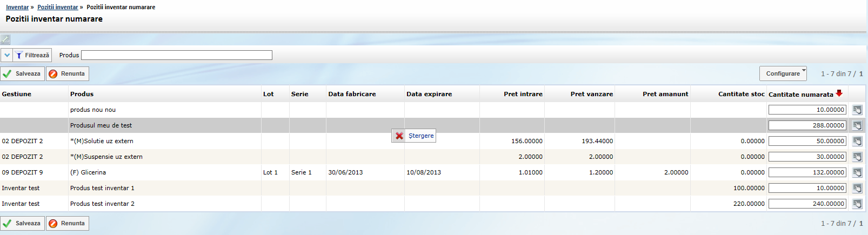The height and width of the screenshot is (235, 868).
Task: Open the Configurare dropdown
Action: [783, 73]
